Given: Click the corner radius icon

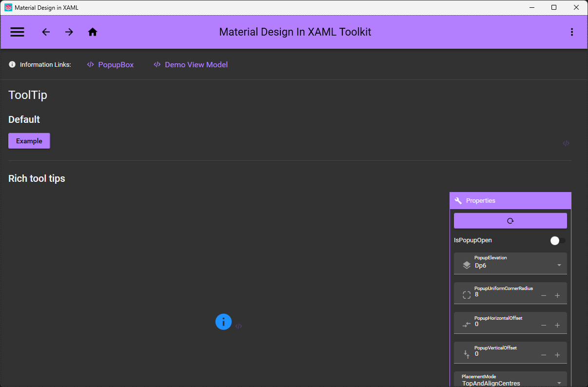Looking at the screenshot, I should pos(467,295).
